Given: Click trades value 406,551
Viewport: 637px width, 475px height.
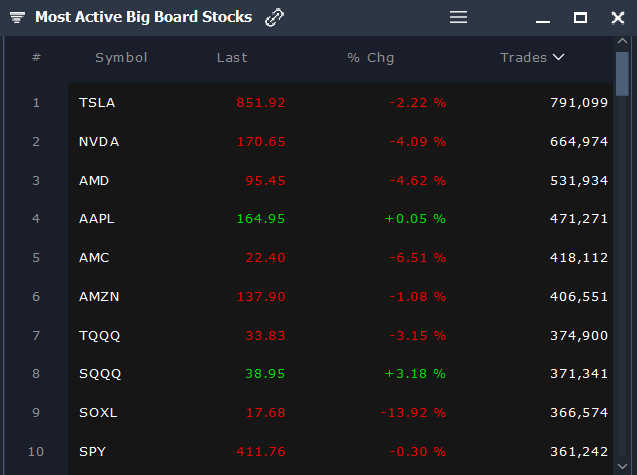Looking at the screenshot, I should [x=579, y=297].
